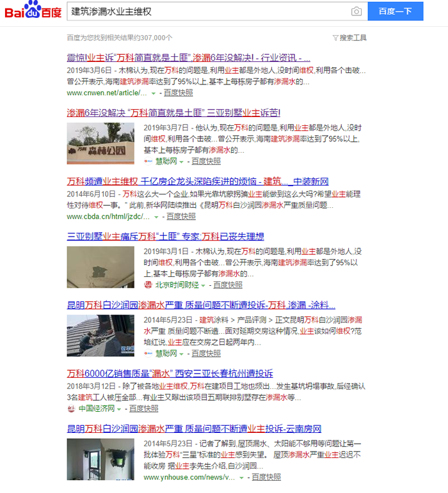Click date text 2014年6月10日

click(x=92, y=194)
